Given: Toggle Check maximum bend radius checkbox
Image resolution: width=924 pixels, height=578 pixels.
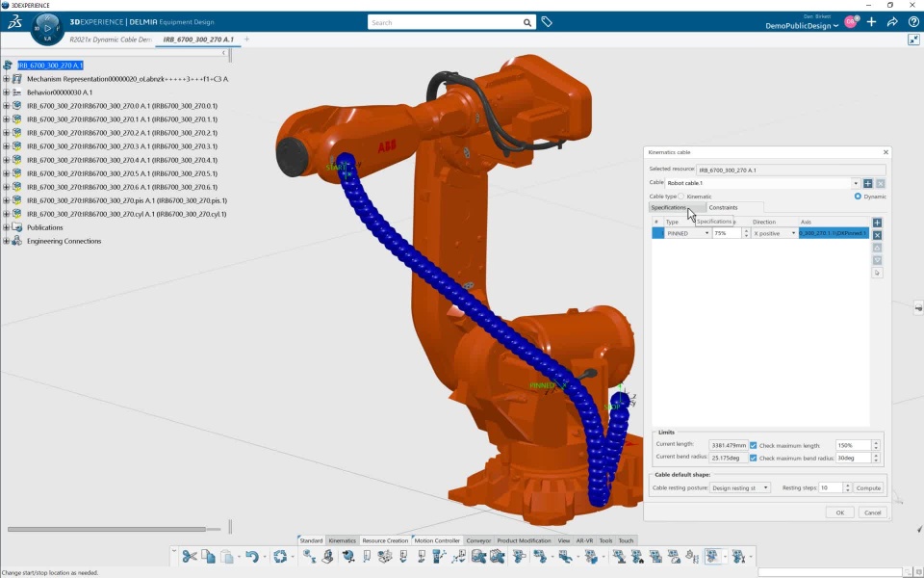Looking at the screenshot, I should point(753,458).
